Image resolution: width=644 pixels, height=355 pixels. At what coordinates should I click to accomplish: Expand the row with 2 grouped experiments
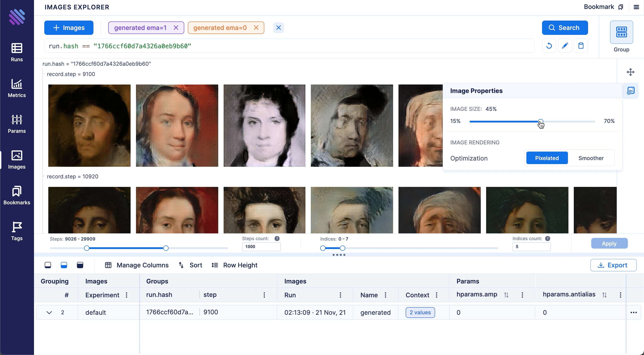point(49,312)
